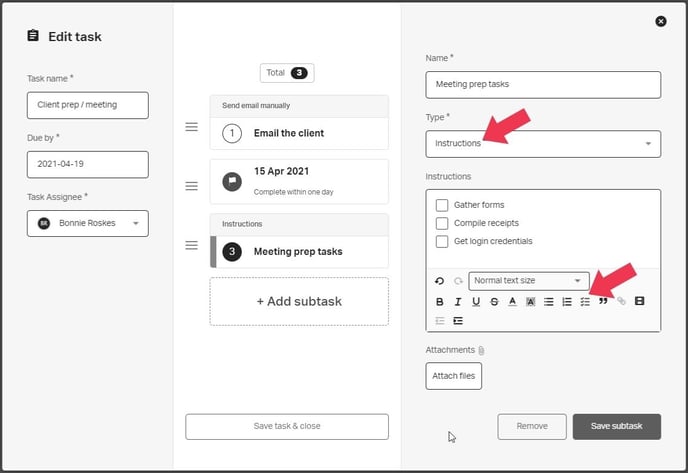Image resolution: width=688 pixels, height=473 pixels.
Task: Select the Meeting prep tasks subtask
Action: (299, 251)
